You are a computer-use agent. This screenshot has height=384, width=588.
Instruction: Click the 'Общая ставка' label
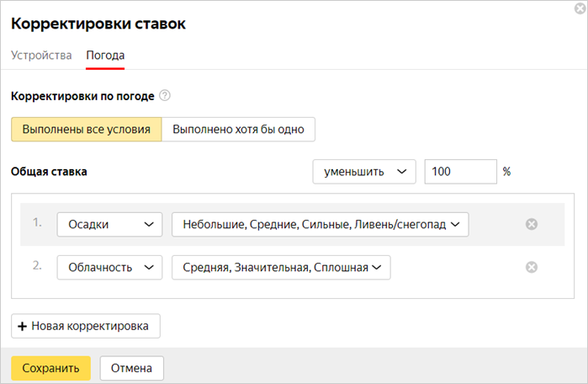(49, 171)
